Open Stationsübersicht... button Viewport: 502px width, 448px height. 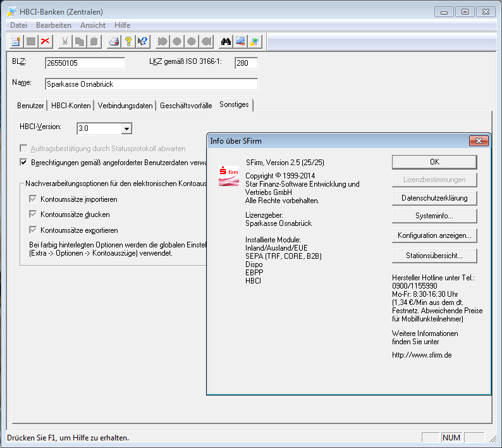click(x=434, y=256)
